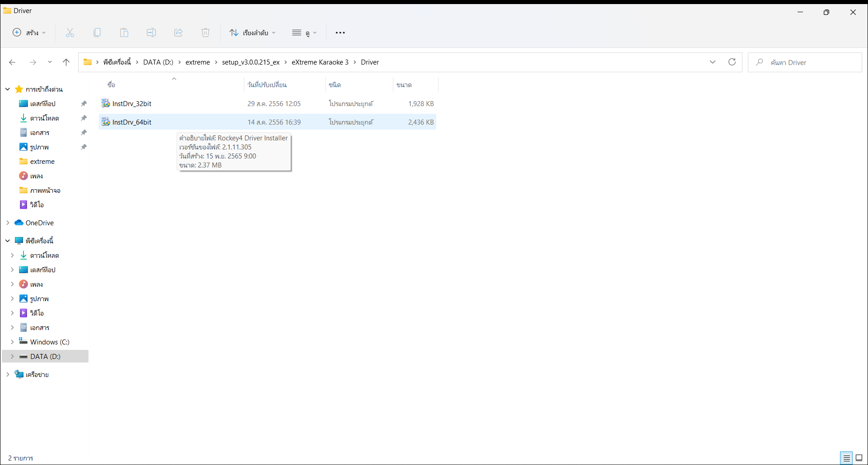The height and width of the screenshot is (465, 868).
Task: Select Windows (C:) drive in tree
Action: coord(50,342)
